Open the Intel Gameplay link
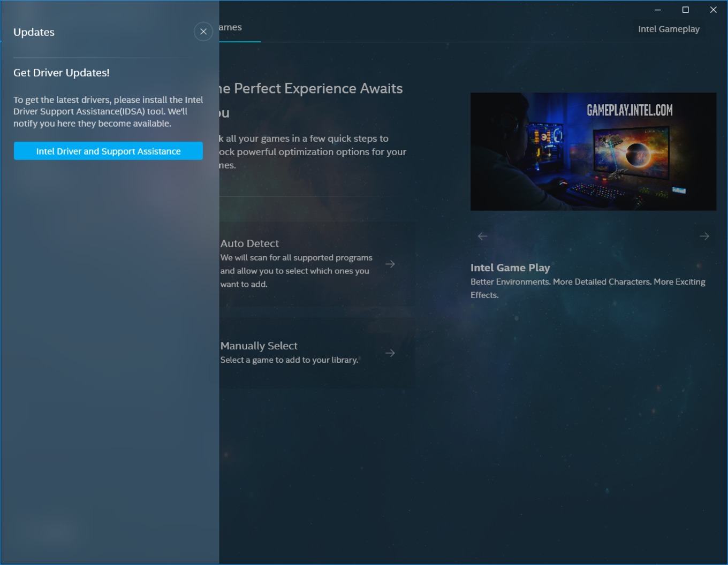The height and width of the screenshot is (565, 728). tap(669, 29)
